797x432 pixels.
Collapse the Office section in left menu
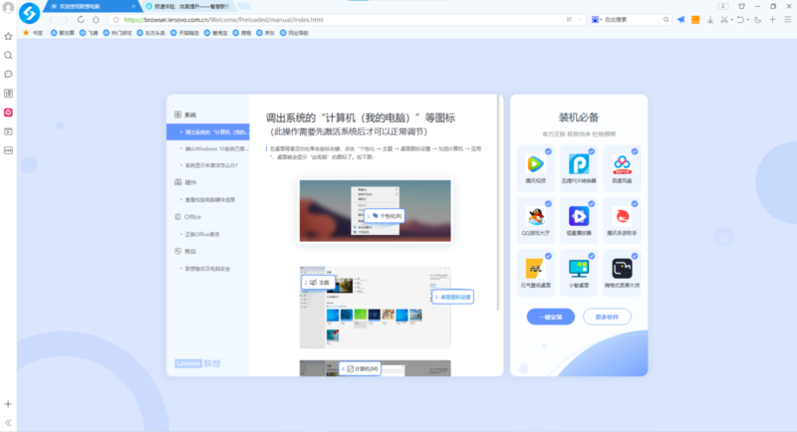pyautogui.click(x=192, y=216)
